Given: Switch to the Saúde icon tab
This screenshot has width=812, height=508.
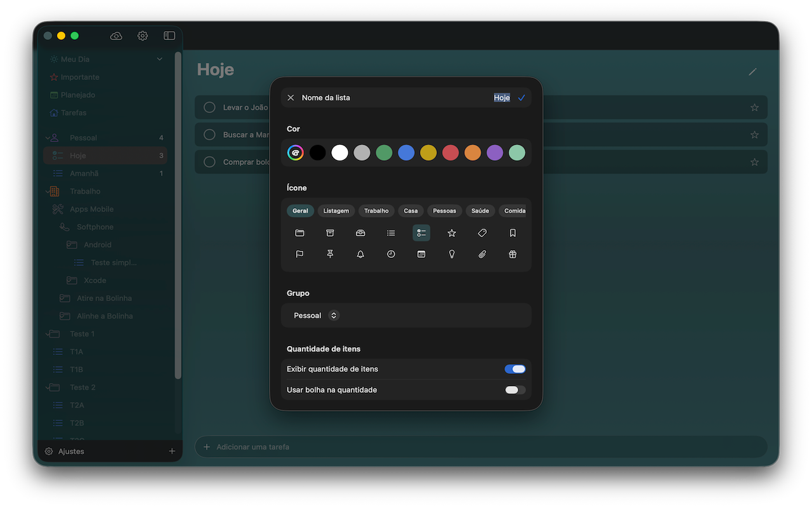Looking at the screenshot, I should click(x=480, y=211).
